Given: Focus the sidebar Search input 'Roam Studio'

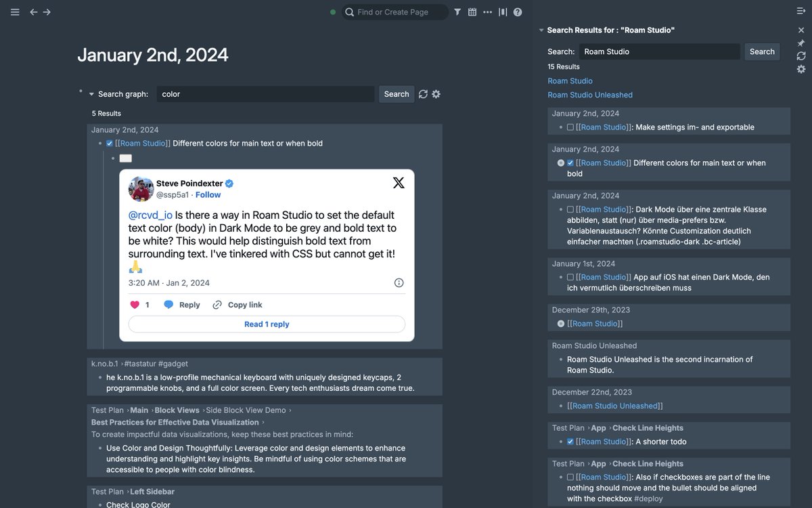Looking at the screenshot, I should [659, 51].
